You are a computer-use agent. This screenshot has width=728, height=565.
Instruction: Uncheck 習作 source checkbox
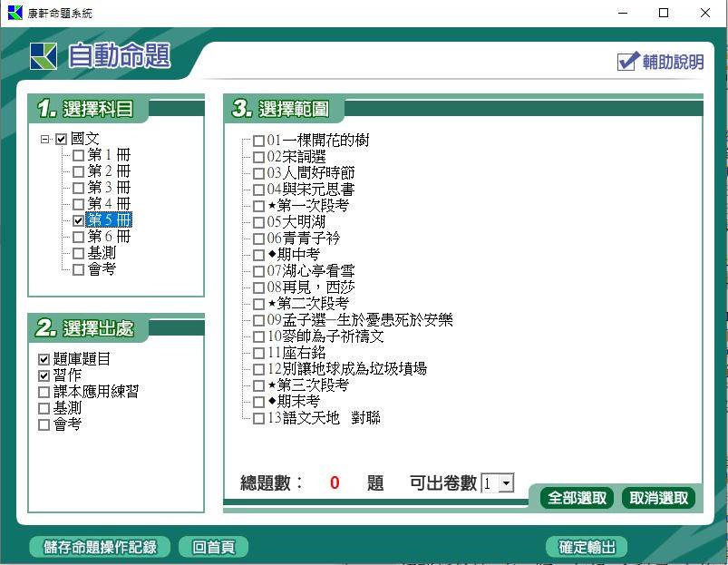[x=44, y=375]
